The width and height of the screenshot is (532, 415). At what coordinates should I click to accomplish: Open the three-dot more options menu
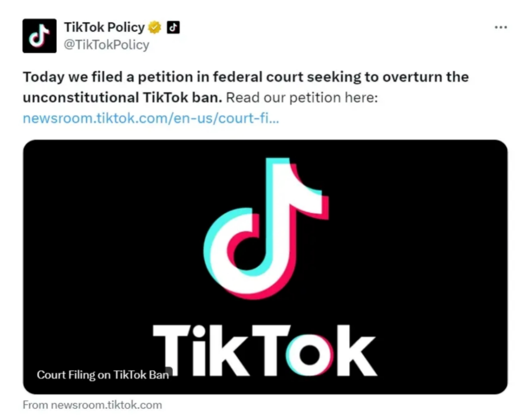500,28
